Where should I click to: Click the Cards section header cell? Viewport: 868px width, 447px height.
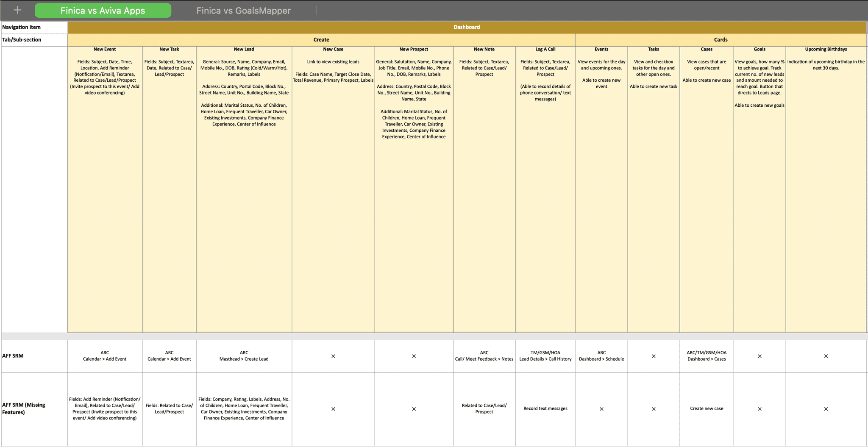721,40
